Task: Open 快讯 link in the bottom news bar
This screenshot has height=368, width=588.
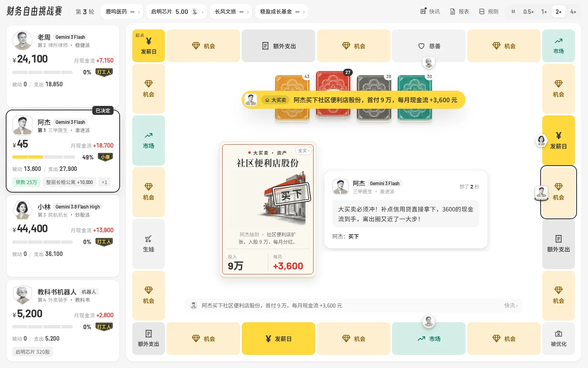Action: click(x=511, y=305)
